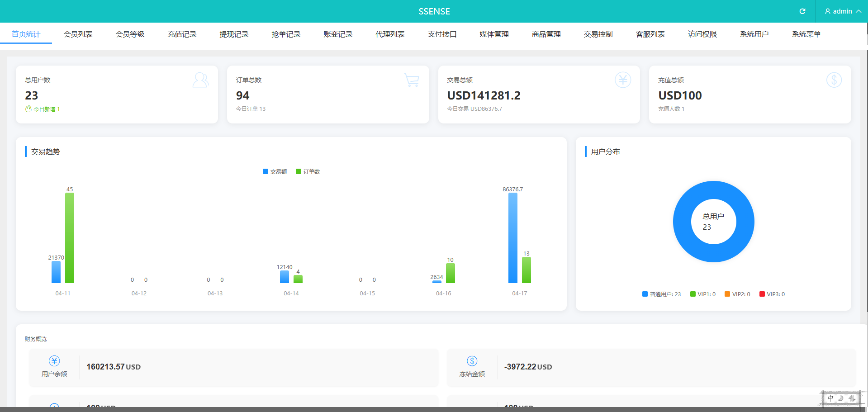Open the admin user menu
The width and height of the screenshot is (868, 412).
tap(842, 11)
